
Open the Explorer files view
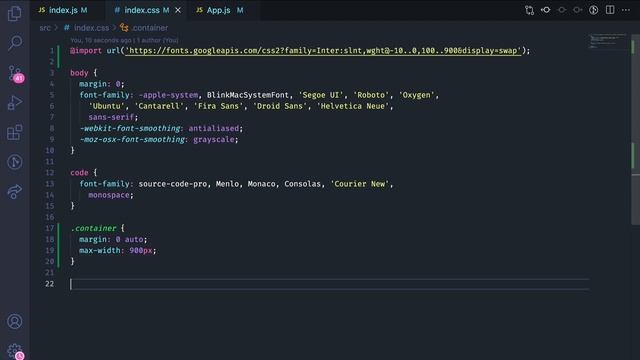pyautogui.click(x=15, y=13)
